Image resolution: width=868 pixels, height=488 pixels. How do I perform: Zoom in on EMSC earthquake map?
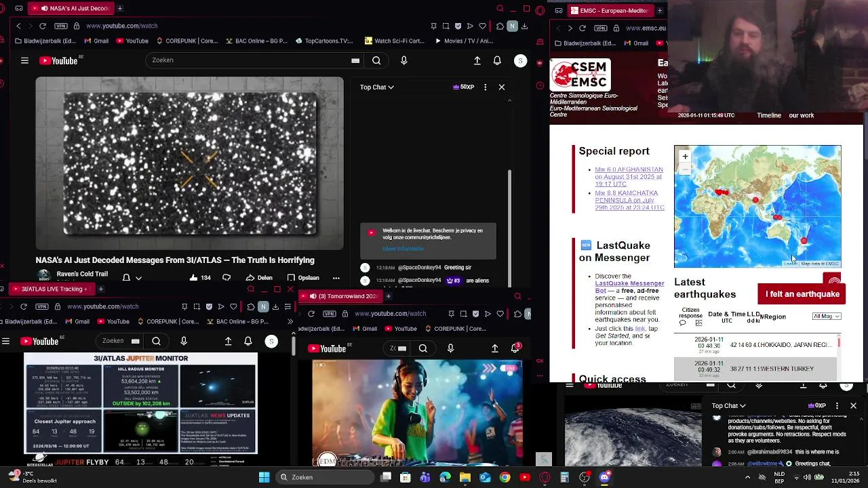685,157
